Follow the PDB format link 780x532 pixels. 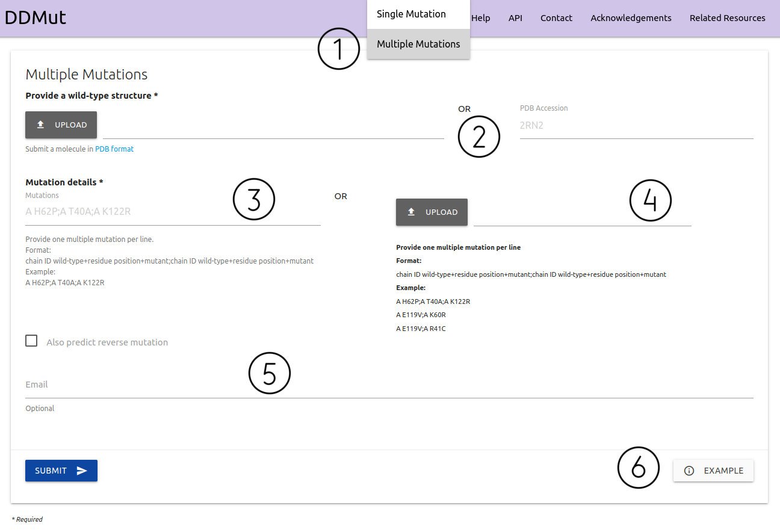[114, 149]
